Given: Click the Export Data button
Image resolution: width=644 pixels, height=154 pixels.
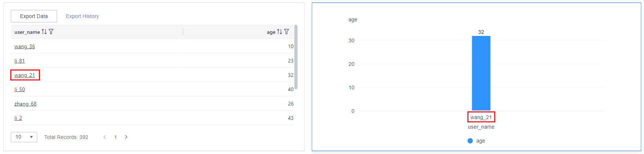Looking at the screenshot, I should pos(34,16).
